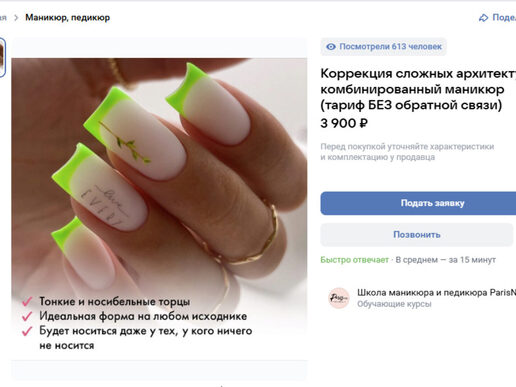Click the 3 900 ₽ price
The height and width of the screenshot is (387, 516).
[344, 123]
